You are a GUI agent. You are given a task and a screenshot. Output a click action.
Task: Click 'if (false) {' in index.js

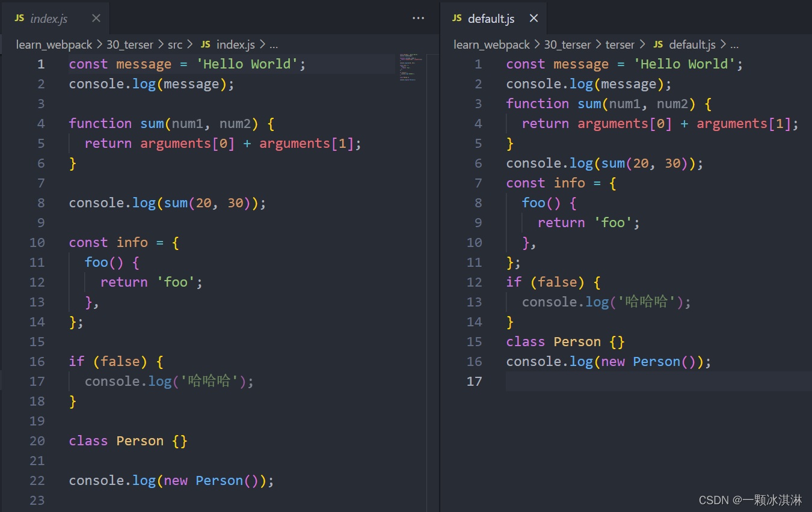(116, 361)
